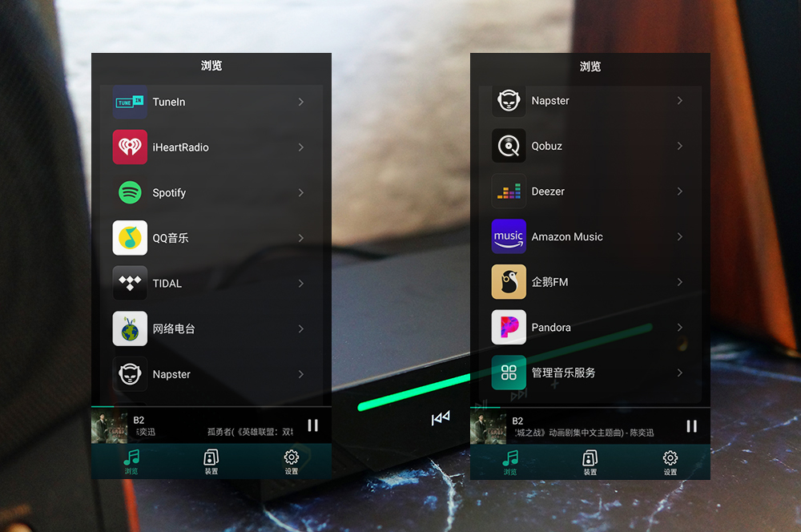The width and height of the screenshot is (801, 532).
Task: Click the 管理音乐服务 label
Action: click(563, 373)
